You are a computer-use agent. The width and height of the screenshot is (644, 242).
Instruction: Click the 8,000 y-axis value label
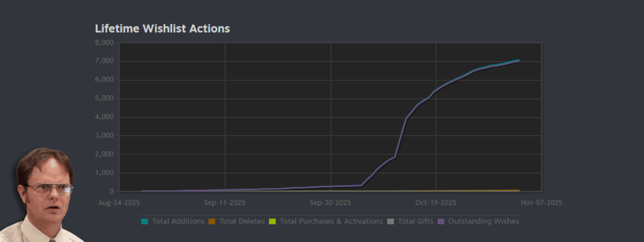(x=104, y=42)
